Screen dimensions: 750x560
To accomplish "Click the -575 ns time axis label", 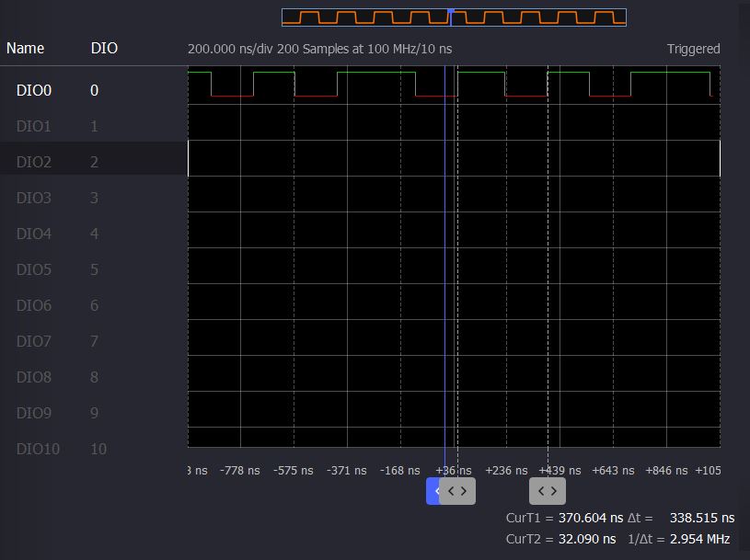I will pos(294,471).
